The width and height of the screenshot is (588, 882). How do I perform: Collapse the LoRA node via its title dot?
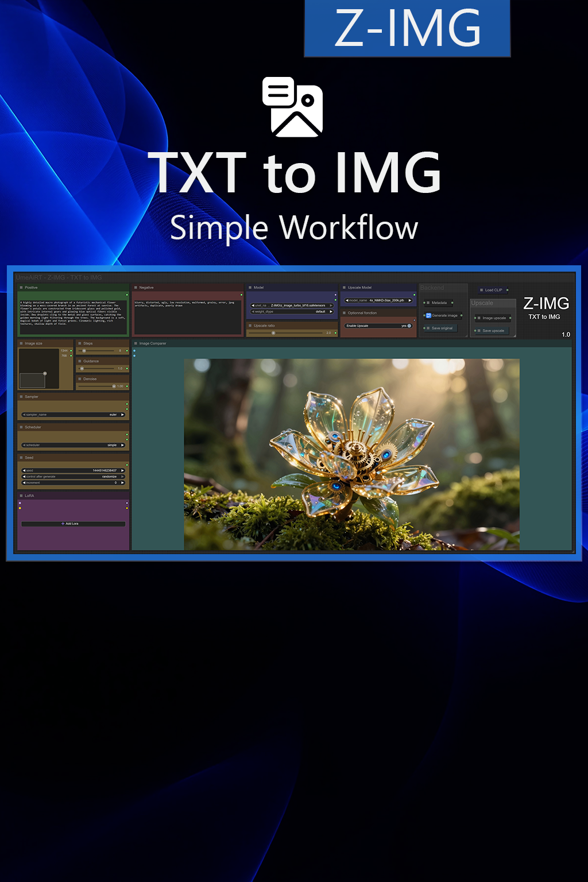pyautogui.click(x=21, y=496)
